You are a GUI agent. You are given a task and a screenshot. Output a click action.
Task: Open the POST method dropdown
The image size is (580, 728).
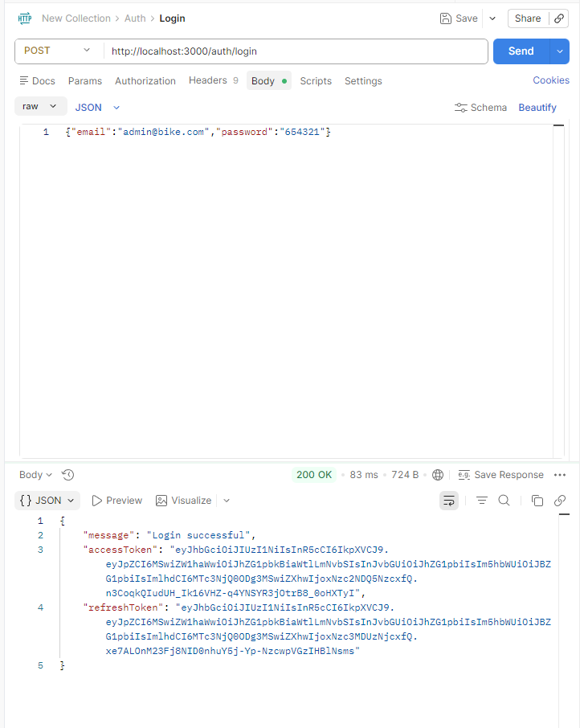(x=58, y=51)
